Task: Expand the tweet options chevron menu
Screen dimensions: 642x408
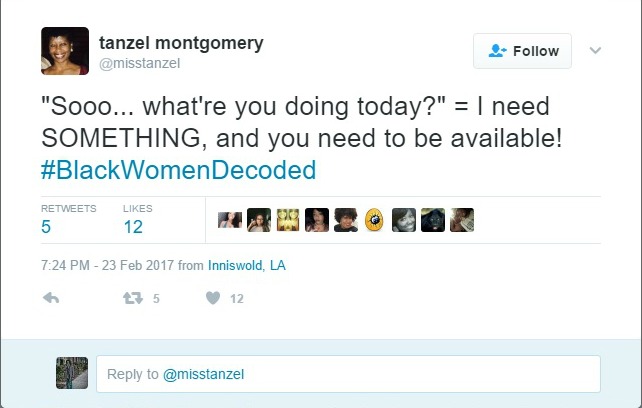Action: pos(596,50)
